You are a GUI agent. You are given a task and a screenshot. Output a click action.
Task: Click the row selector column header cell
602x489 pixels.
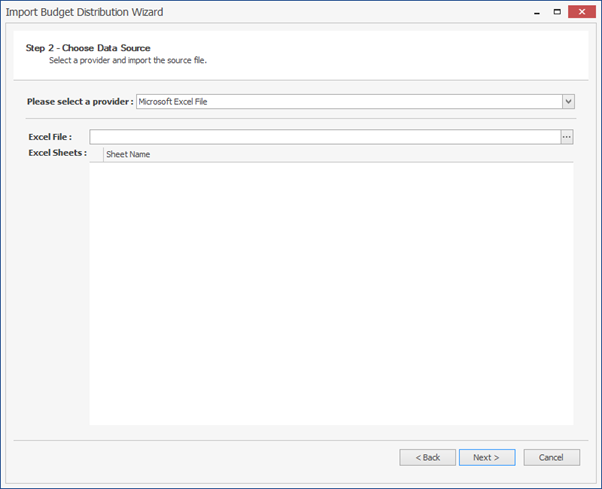[96, 154]
